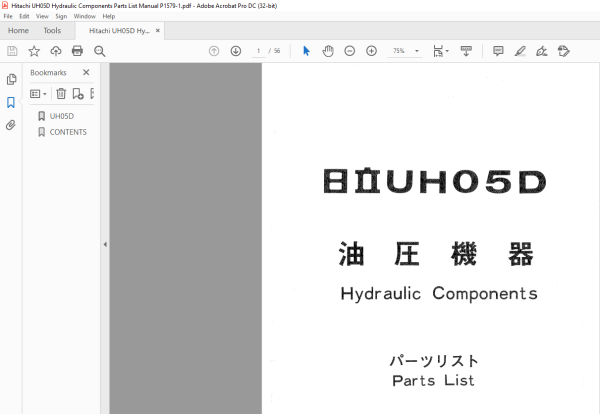Click the UH05D title on page
600x414 pixels.
tap(435, 181)
